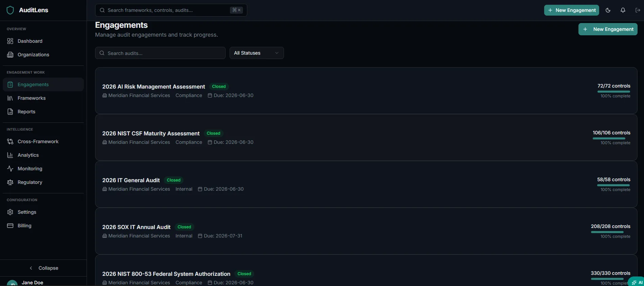Open Dashboard via its grid icon

point(10,41)
